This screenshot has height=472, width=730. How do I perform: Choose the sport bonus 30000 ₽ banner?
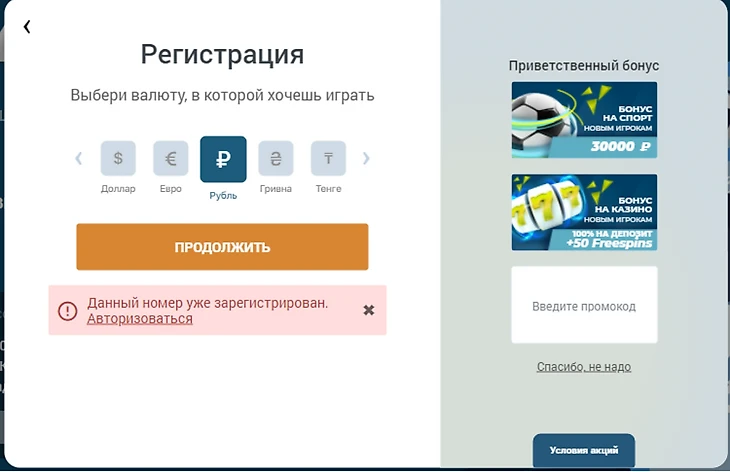pyautogui.click(x=584, y=120)
